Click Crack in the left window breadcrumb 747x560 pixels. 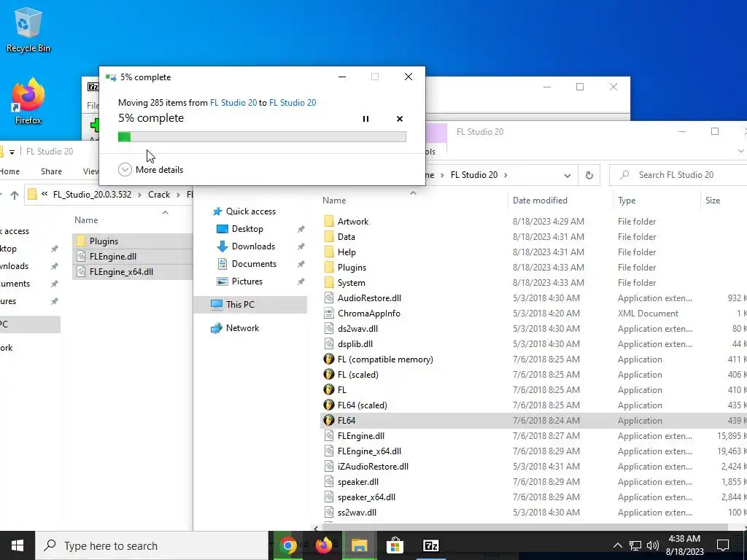coord(159,194)
